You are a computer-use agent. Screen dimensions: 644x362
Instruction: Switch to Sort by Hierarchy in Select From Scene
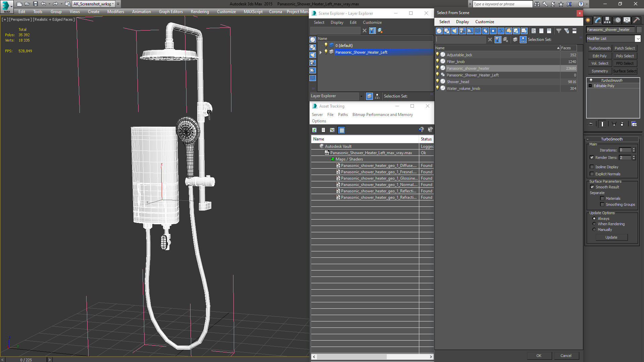point(523,40)
